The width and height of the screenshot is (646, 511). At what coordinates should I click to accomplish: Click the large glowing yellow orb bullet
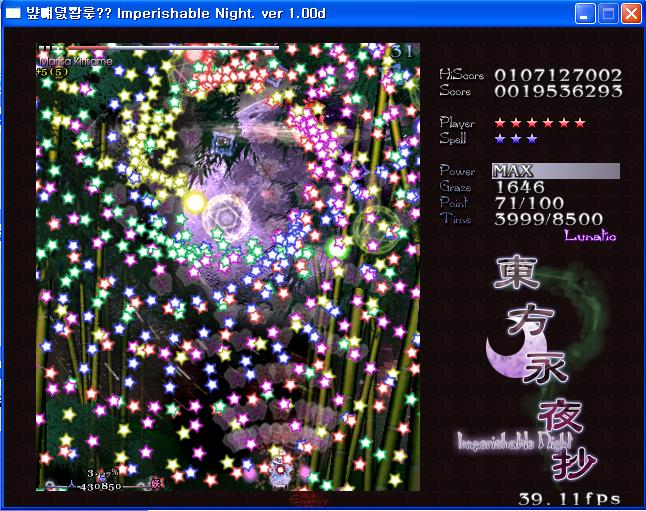[x=194, y=203]
